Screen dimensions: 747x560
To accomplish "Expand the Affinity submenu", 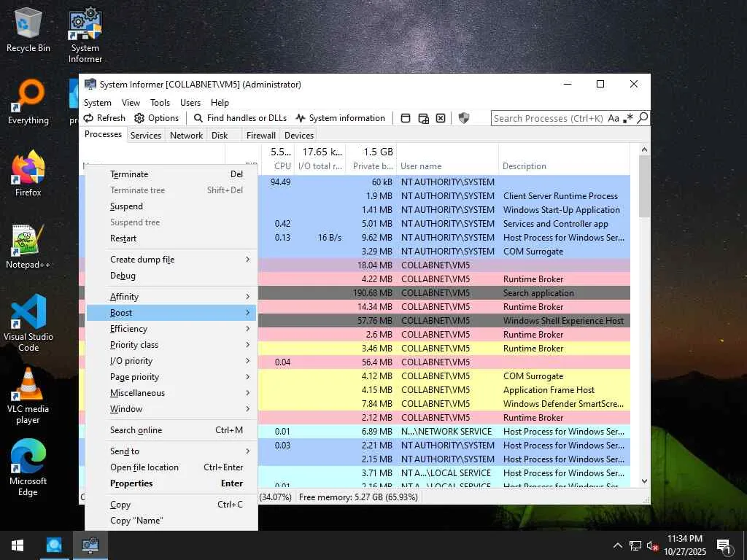I will click(171, 297).
